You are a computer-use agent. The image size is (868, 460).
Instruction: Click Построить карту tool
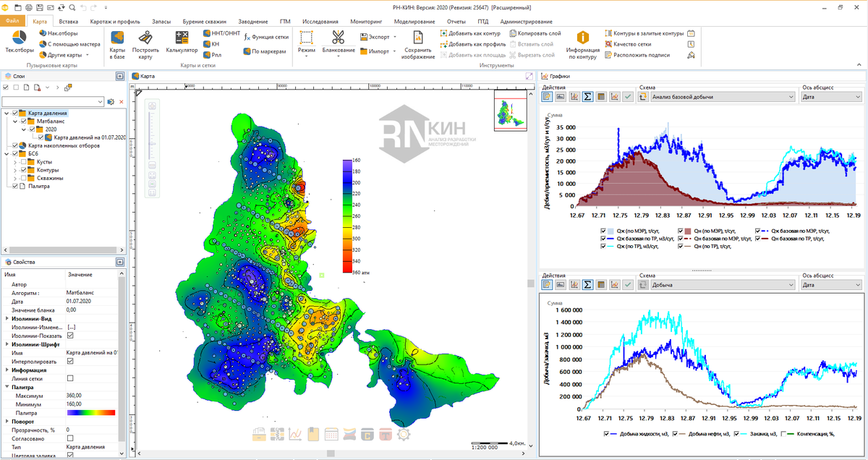coord(145,45)
